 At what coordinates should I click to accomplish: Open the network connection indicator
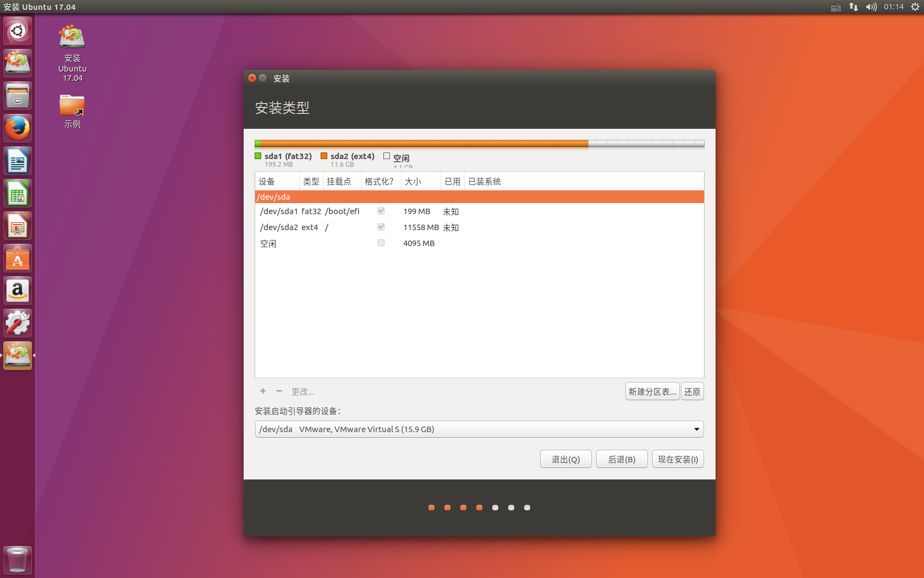[853, 7]
